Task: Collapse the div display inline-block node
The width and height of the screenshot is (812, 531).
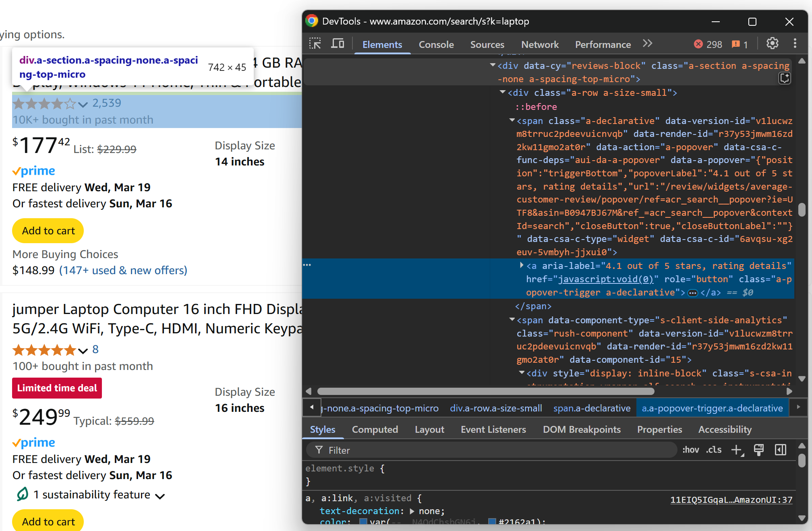Action: click(x=522, y=373)
